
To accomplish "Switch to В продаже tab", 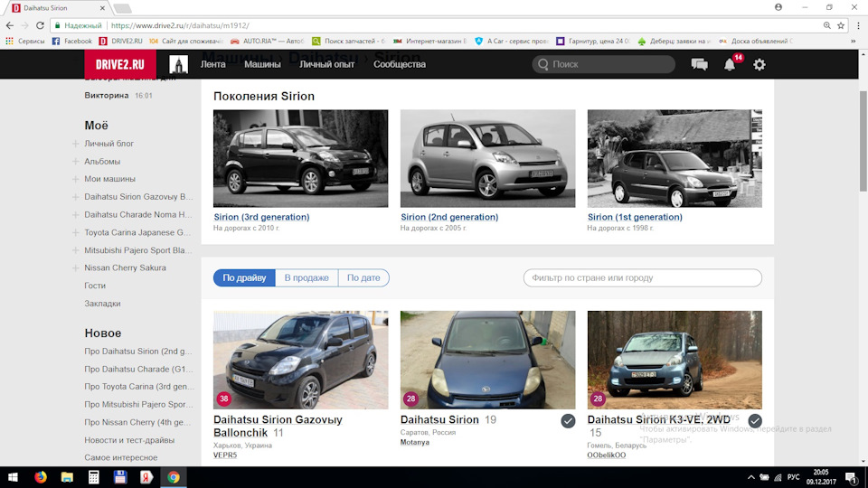I will (307, 277).
